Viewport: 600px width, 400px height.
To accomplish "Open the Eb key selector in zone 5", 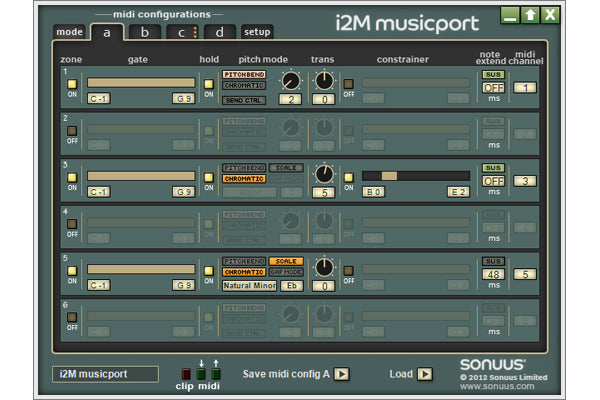I will pyautogui.click(x=290, y=285).
